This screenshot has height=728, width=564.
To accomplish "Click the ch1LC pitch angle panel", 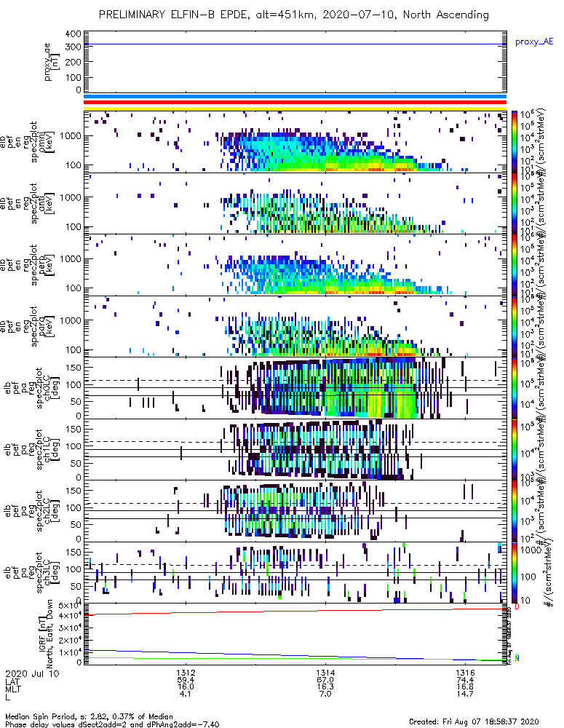I will (x=295, y=449).
